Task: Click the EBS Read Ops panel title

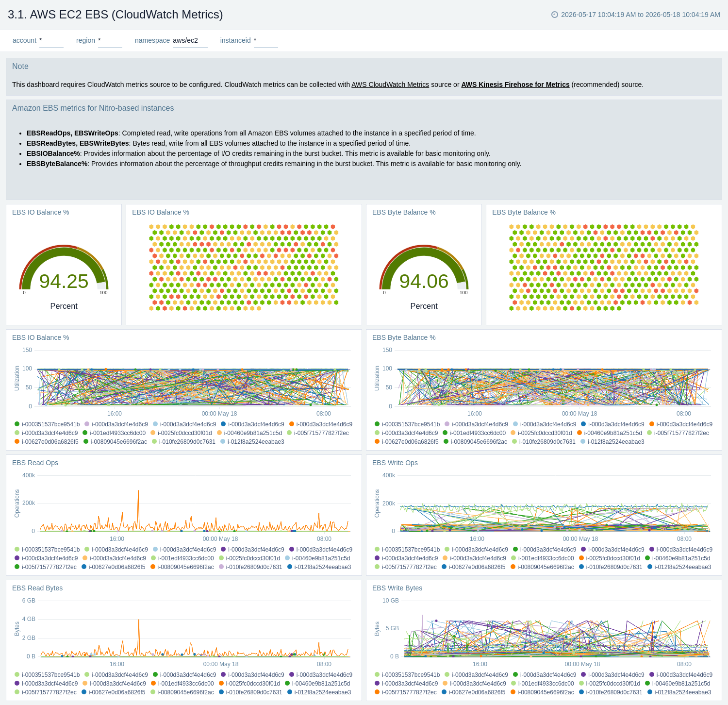Action: tap(35, 463)
